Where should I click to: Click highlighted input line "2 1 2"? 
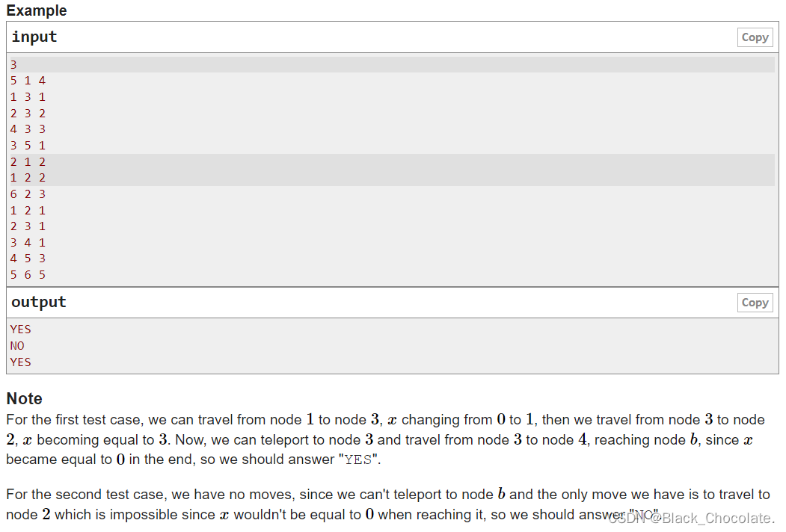[28, 161]
